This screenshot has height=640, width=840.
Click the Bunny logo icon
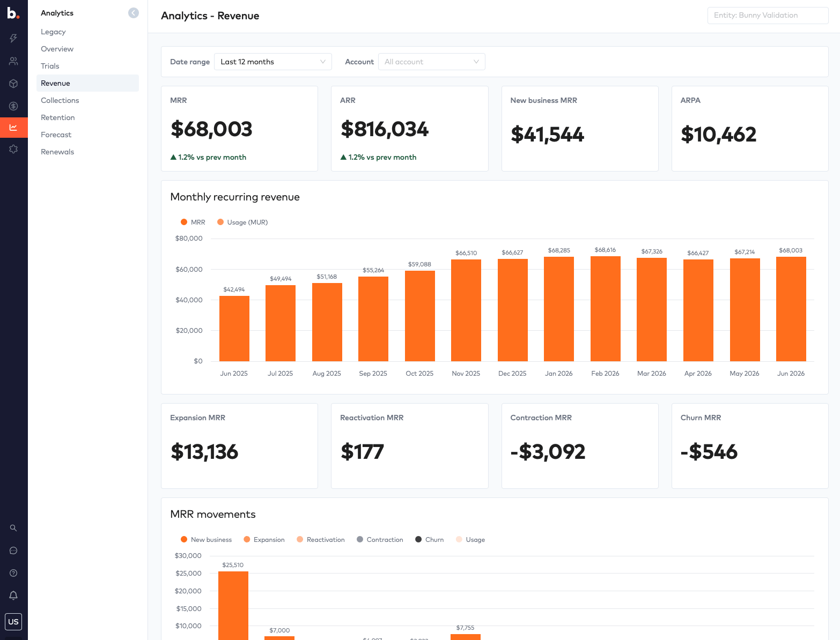[x=13, y=13]
